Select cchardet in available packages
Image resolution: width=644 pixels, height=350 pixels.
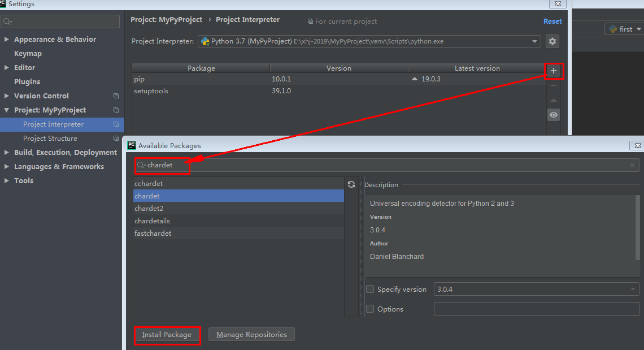[238, 183]
